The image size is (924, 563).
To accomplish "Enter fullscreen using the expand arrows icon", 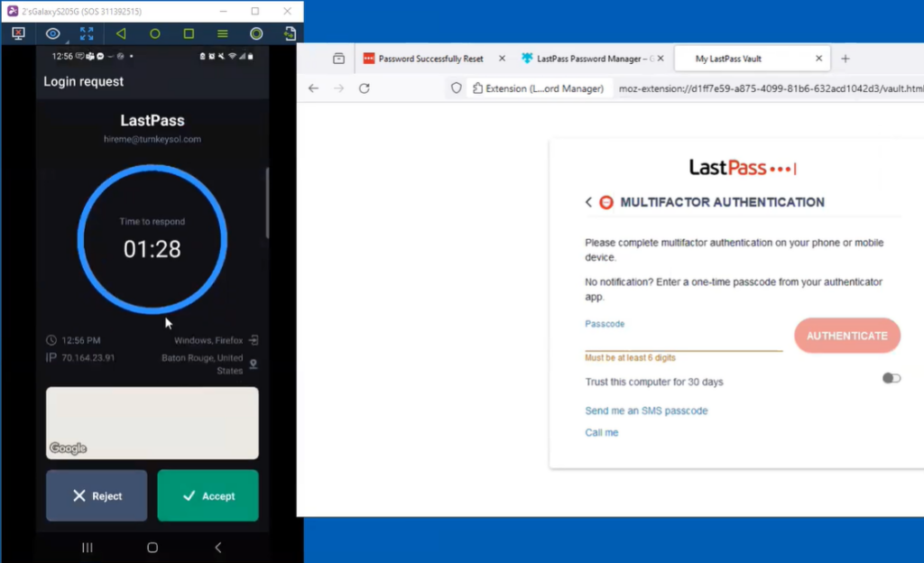I will 86,33.
